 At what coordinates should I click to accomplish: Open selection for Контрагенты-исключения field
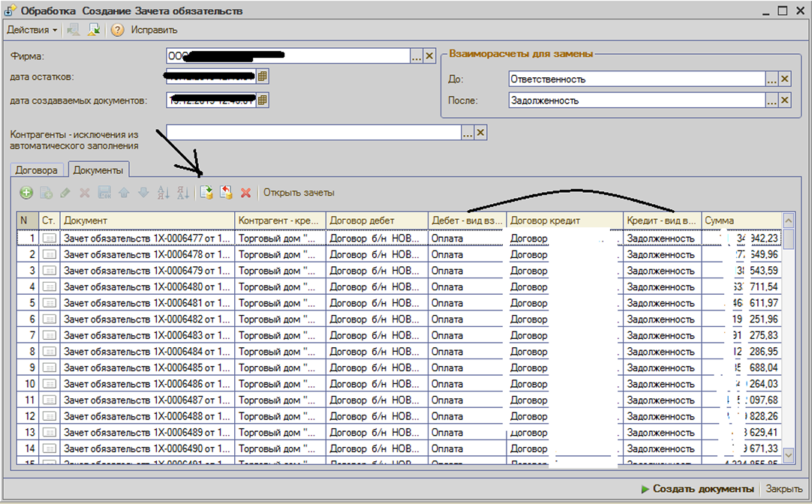[468, 133]
